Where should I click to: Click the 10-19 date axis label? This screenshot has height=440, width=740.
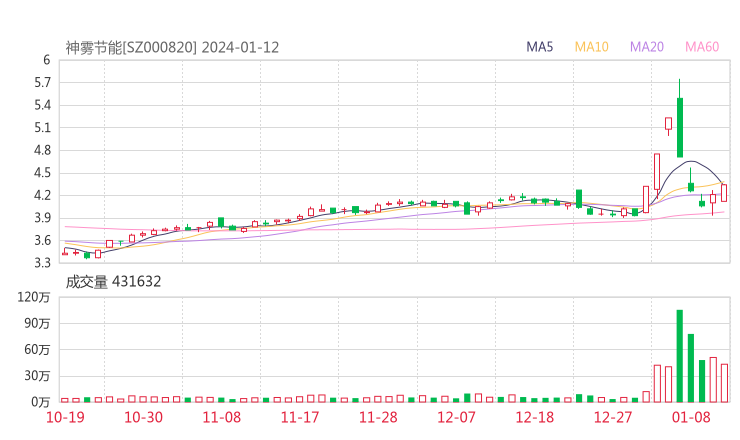coord(65,417)
